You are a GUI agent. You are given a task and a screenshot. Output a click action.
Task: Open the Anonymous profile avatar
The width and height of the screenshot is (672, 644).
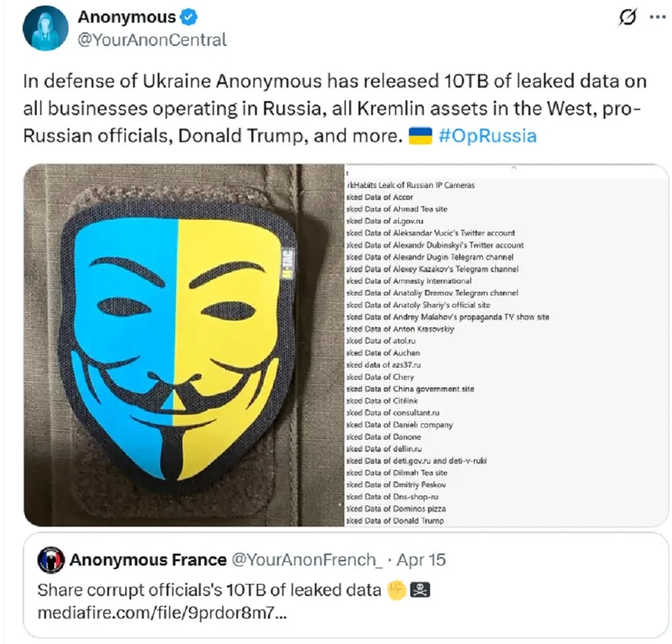[45, 29]
